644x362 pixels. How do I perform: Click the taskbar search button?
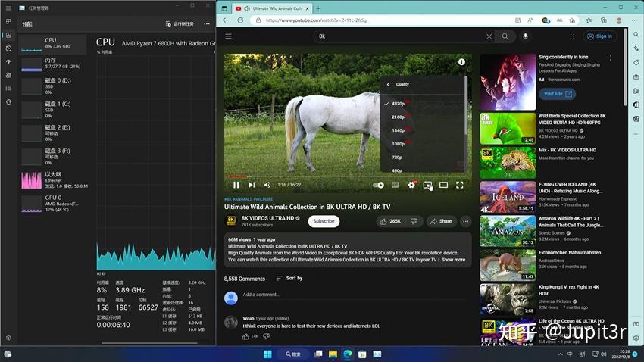[x=293, y=354]
